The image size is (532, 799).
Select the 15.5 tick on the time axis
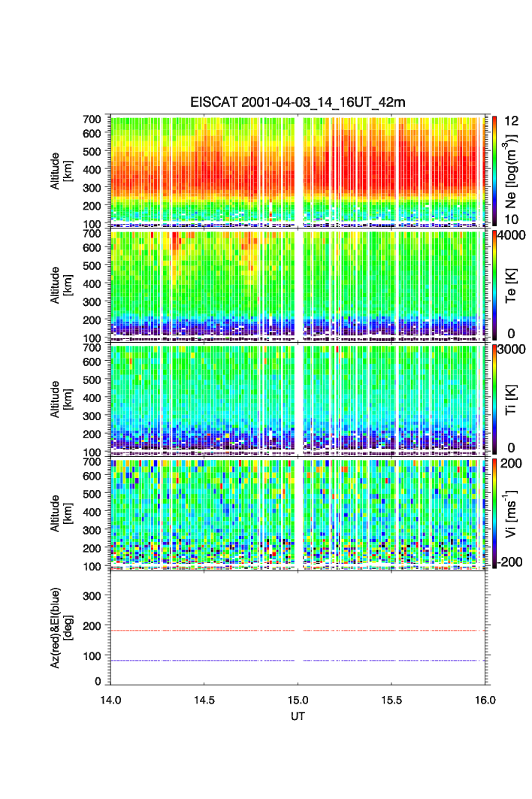click(392, 700)
